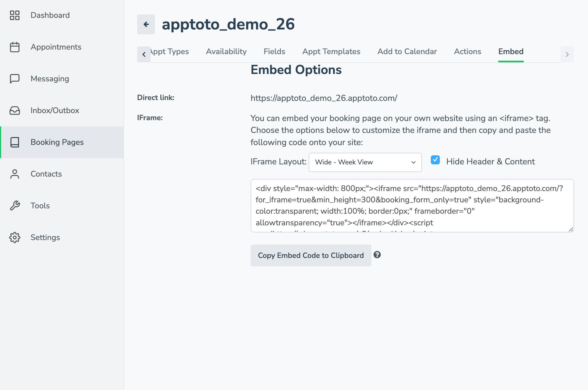Click the Booking Pages icon in sidebar

(14, 142)
